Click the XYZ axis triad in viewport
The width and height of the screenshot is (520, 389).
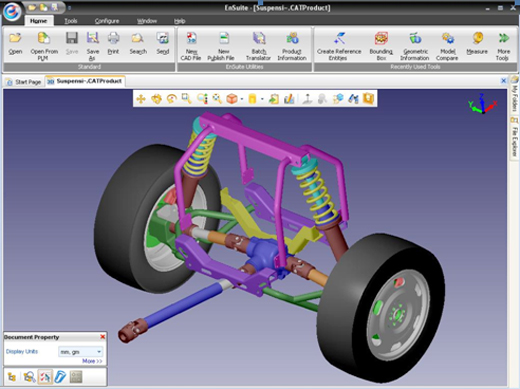(x=483, y=103)
